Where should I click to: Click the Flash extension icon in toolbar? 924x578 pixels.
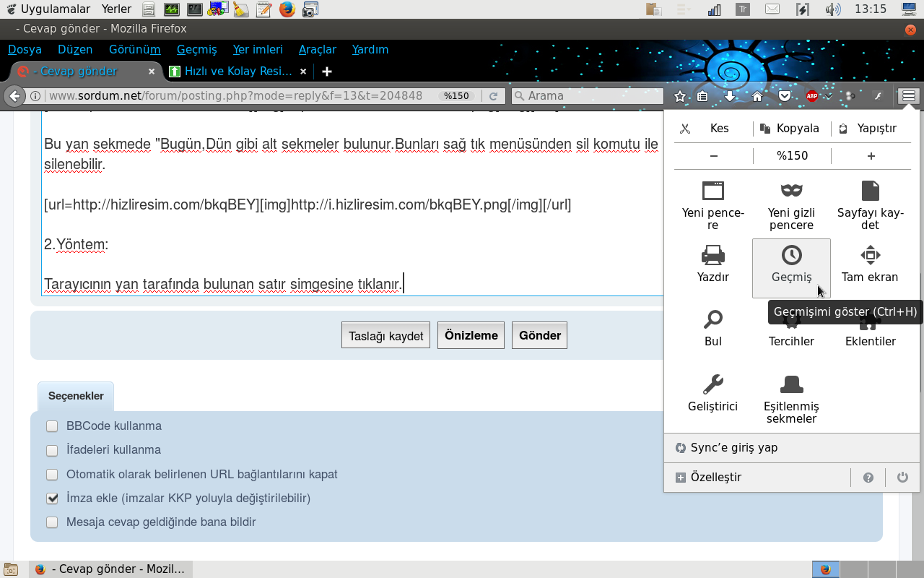coord(878,96)
